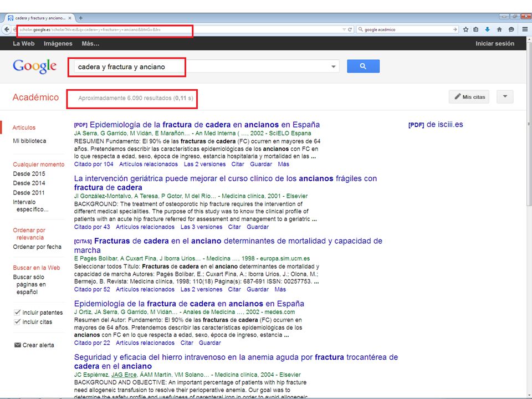Go to the browser home page icon

click(x=499, y=29)
